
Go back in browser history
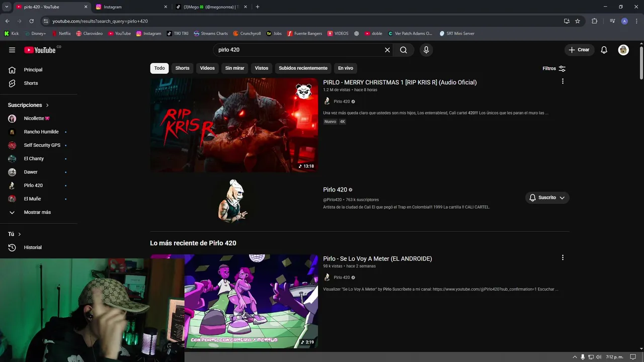pyautogui.click(x=7, y=21)
